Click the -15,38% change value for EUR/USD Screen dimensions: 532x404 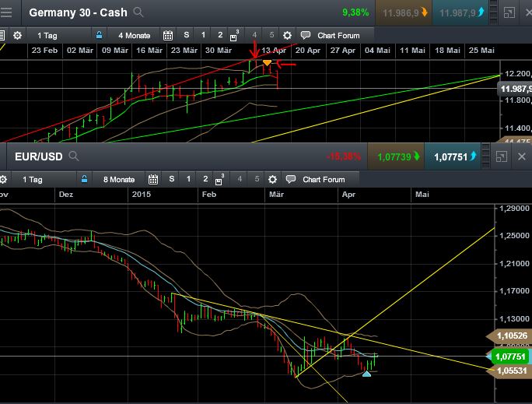(344, 156)
